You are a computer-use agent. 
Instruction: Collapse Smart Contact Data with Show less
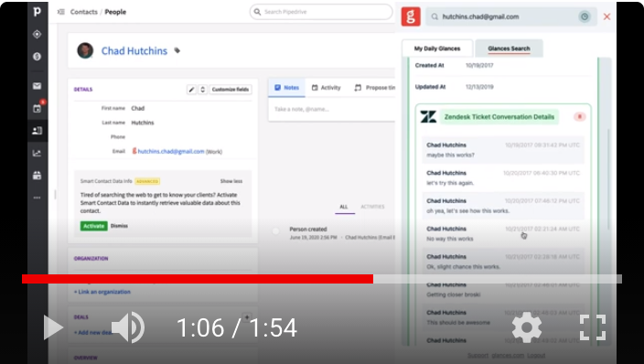pos(231,181)
